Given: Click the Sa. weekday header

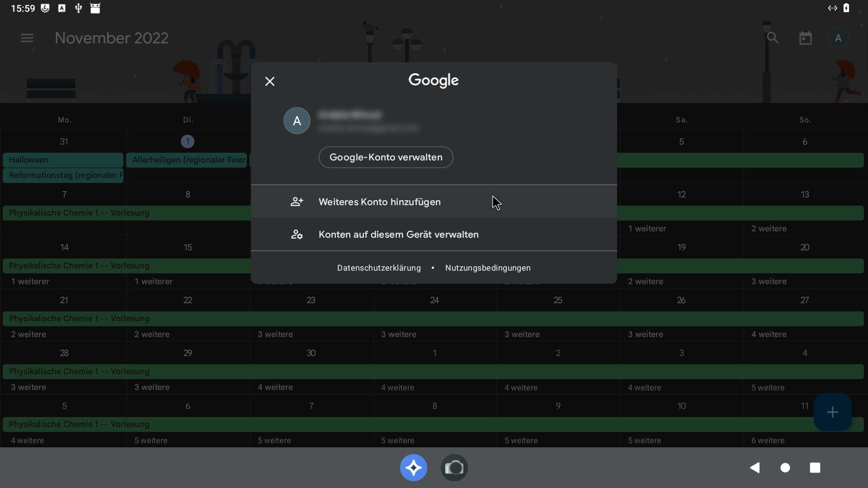Looking at the screenshot, I should (682, 120).
